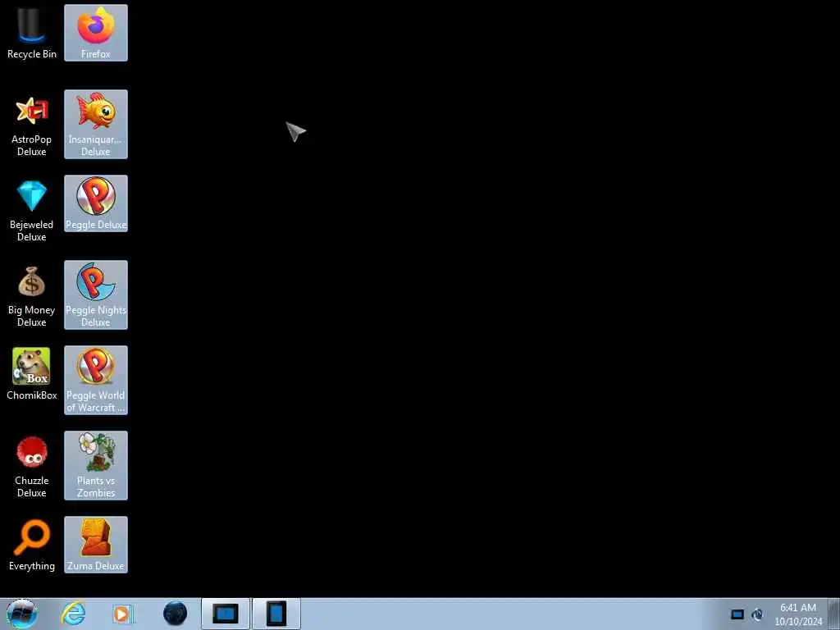Select the Firefox desktop shortcut
Viewport: 840px width, 630px height.
[x=96, y=33]
